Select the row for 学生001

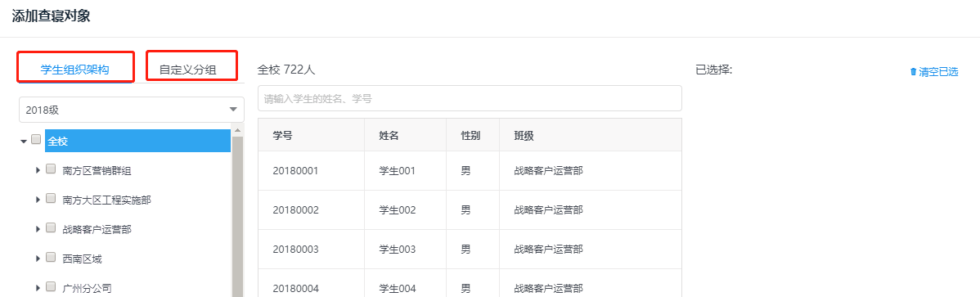[470, 170]
